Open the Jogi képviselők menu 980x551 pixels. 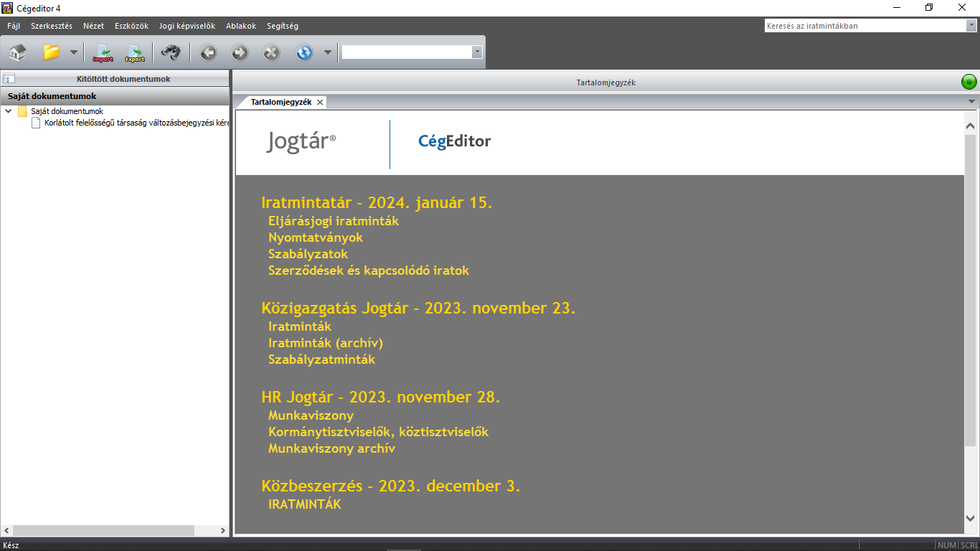(187, 26)
